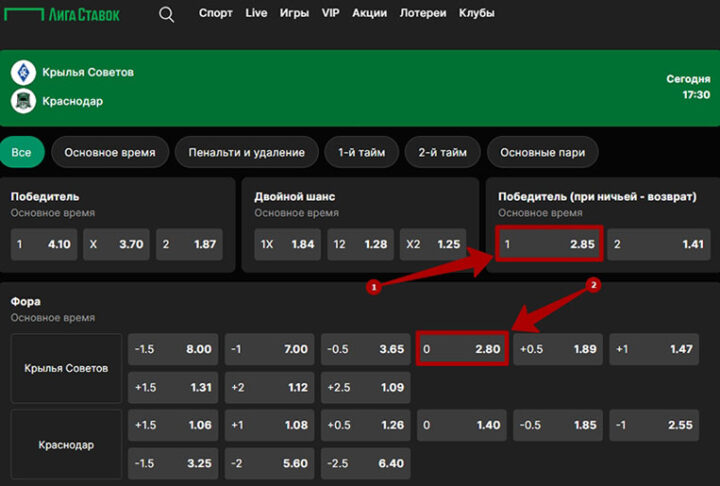Click the Крылья Советов team crest
This screenshot has width=720, height=486.
23,72
